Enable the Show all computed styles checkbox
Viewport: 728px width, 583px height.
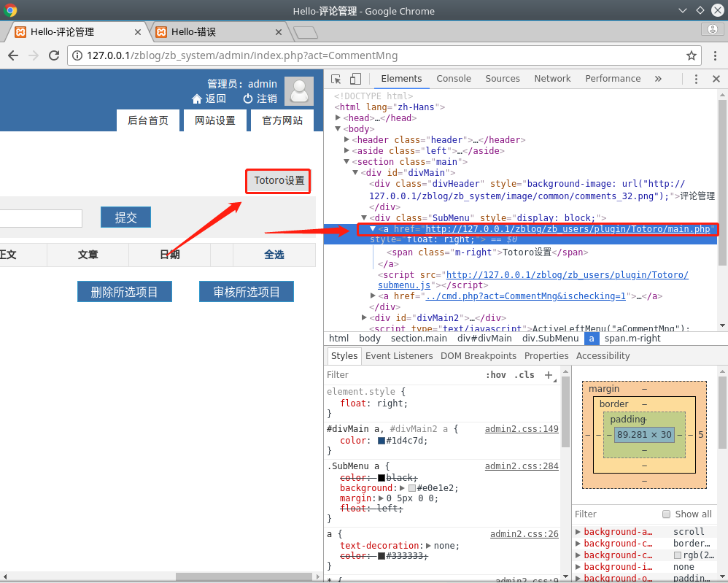click(x=666, y=514)
